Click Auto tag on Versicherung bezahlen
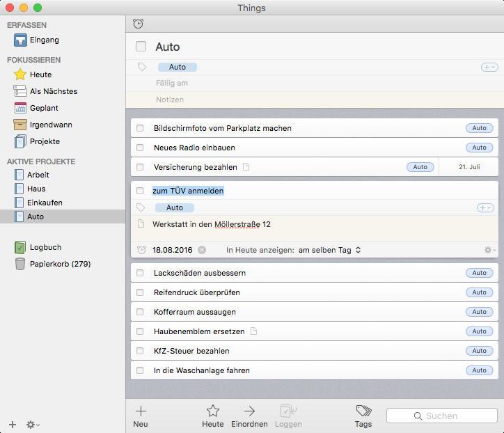The width and height of the screenshot is (504, 433). [420, 167]
